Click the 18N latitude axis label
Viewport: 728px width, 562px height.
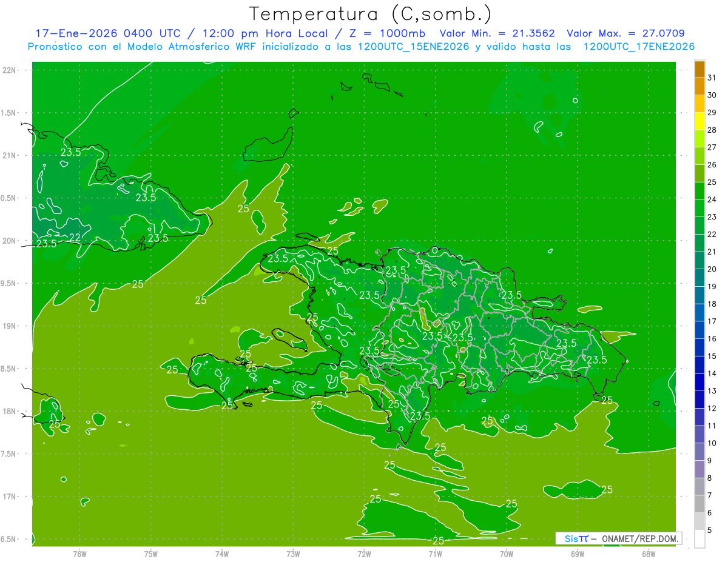9,411
